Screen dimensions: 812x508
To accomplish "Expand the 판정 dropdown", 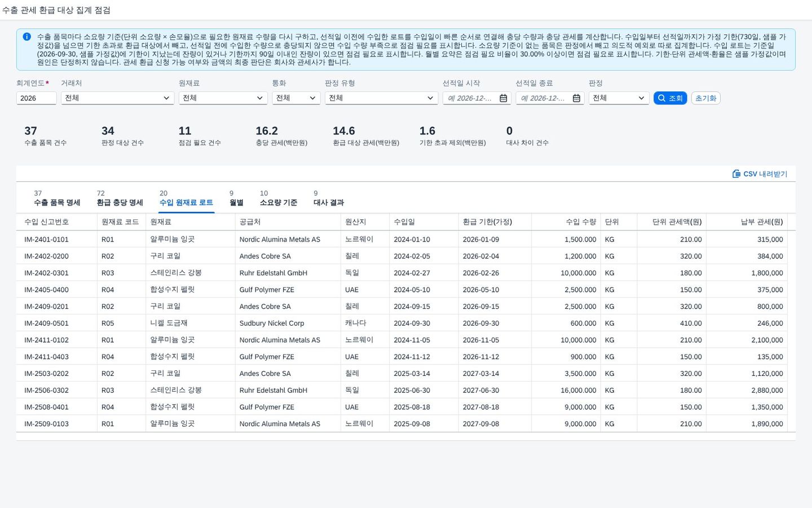I will coord(619,98).
